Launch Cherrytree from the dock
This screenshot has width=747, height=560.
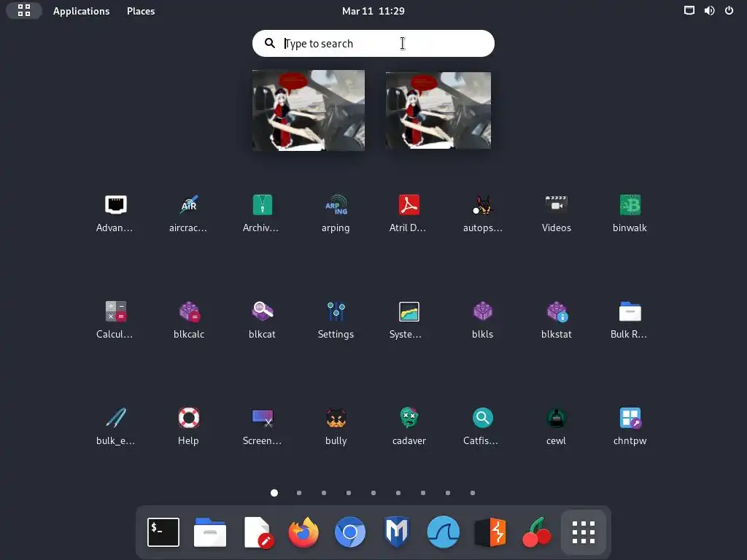click(537, 532)
